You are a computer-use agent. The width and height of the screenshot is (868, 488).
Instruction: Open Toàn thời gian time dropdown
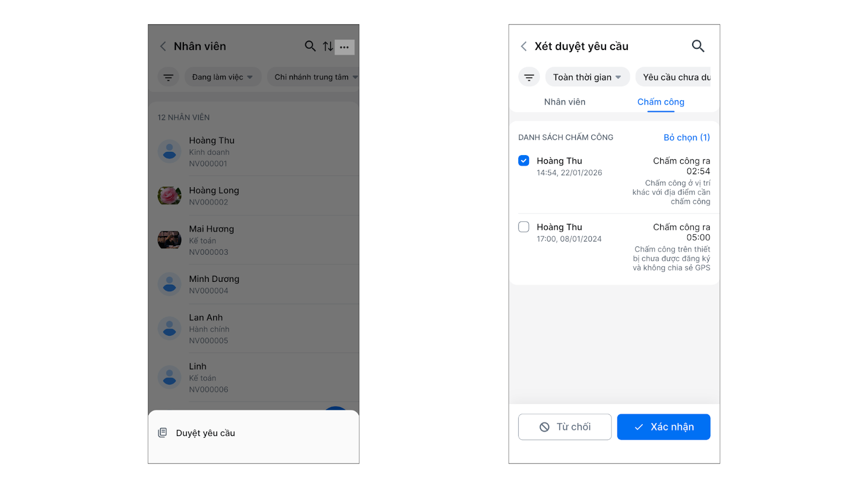pyautogui.click(x=588, y=77)
